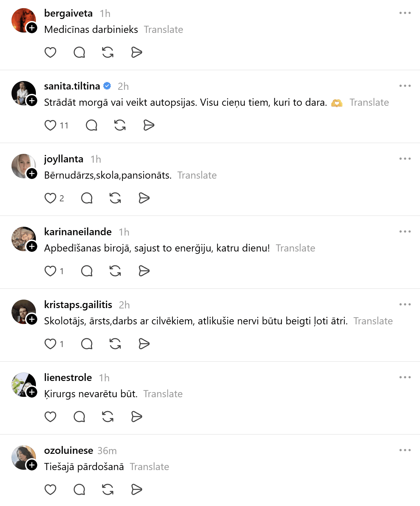
Task: Open joyllanta's profile via username
Action: (64, 159)
